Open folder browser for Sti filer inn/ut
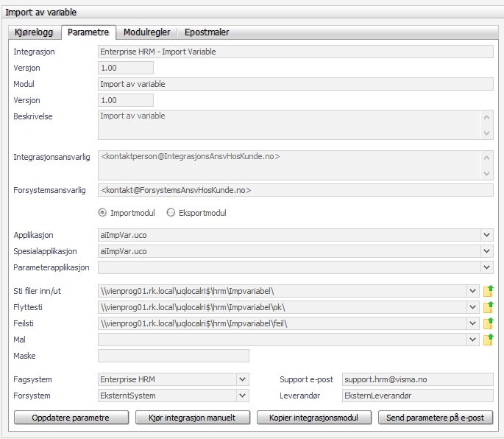504x439 pixels. point(489,291)
